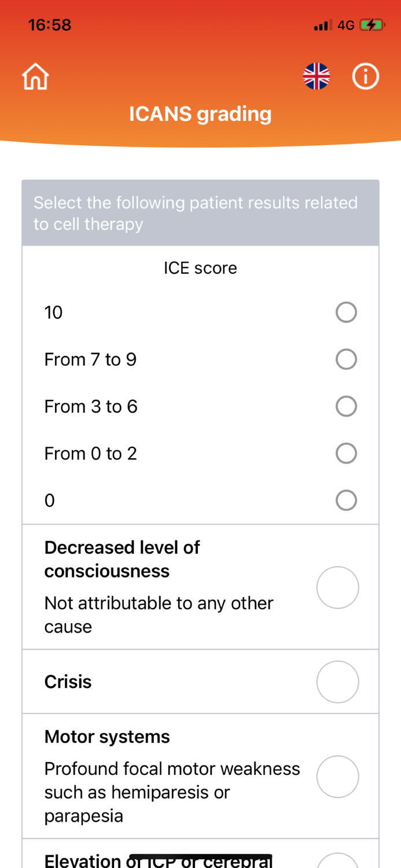
Task: Tap the cellular signal bars icon
Action: coord(322,25)
